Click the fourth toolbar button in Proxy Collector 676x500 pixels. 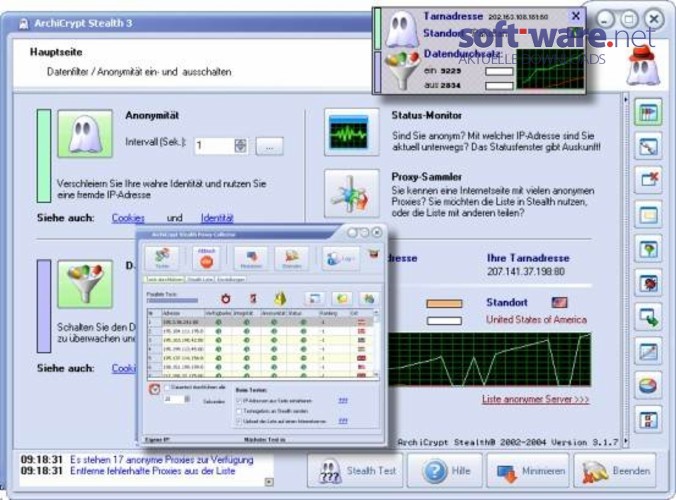(x=291, y=258)
